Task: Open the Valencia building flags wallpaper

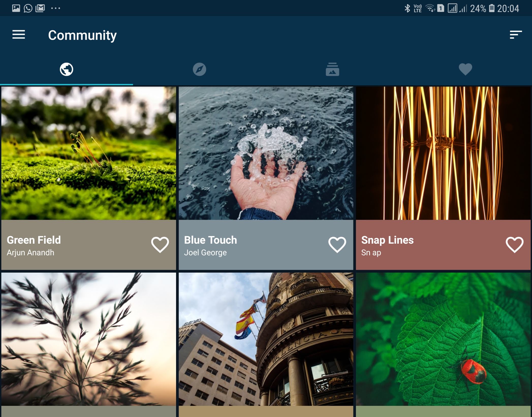Action: click(x=266, y=339)
